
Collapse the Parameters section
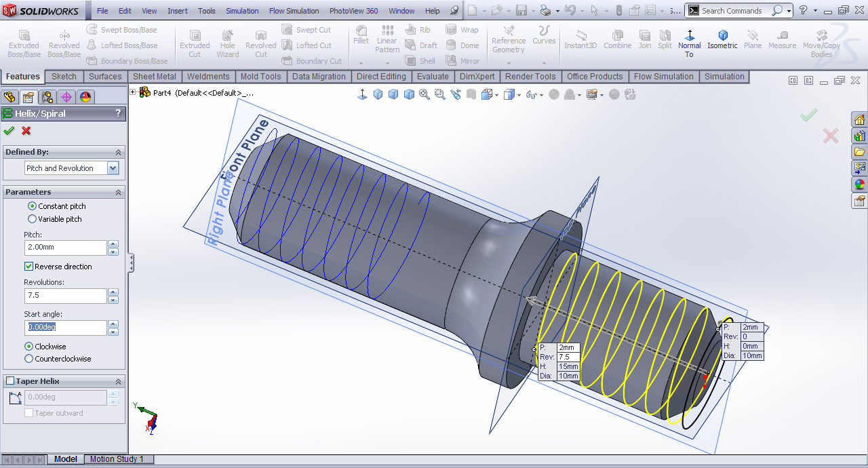pyautogui.click(x=118, y=193)
